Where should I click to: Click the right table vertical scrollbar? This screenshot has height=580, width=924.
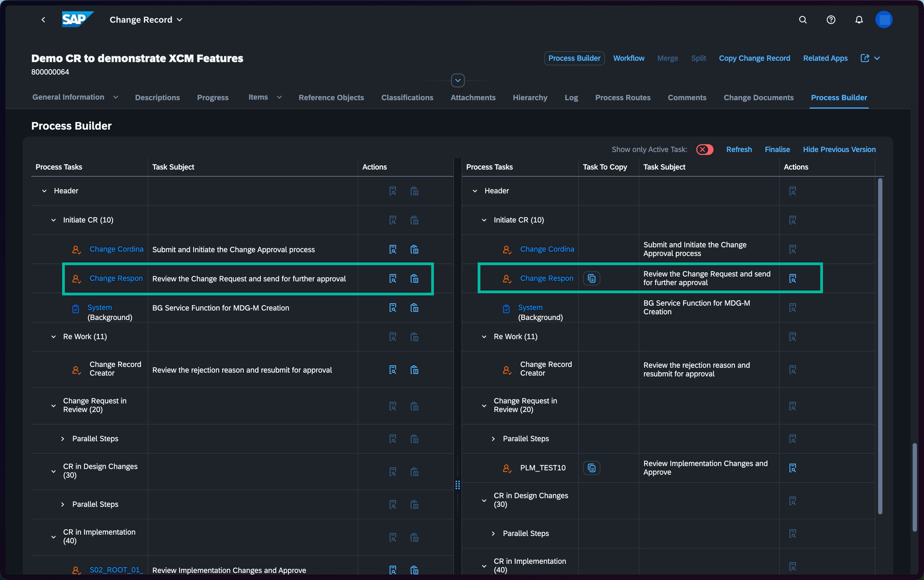(880, 346)
